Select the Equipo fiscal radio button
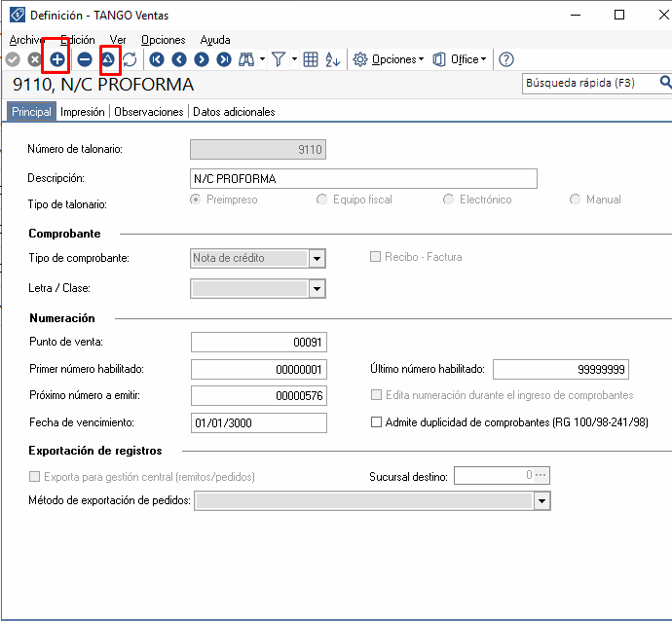Image resolution: width=672 pixels, height=621 pixels. click(321, 200)
